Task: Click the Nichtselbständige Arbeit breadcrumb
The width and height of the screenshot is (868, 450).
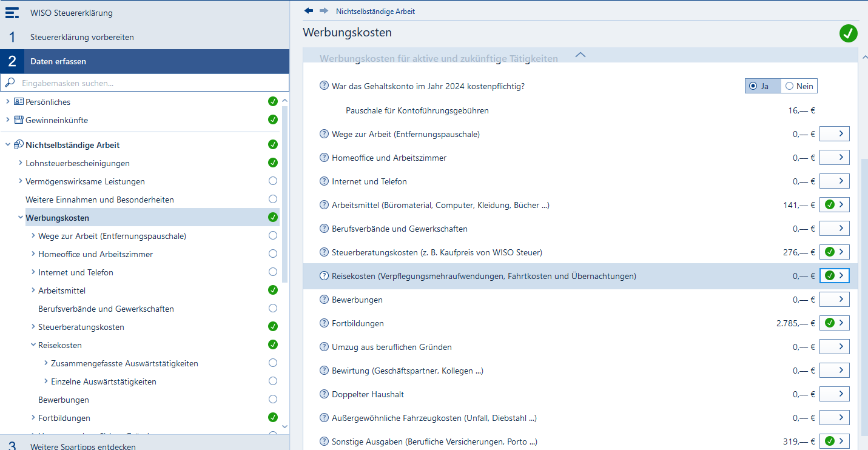Action: (x=375, y=12)
